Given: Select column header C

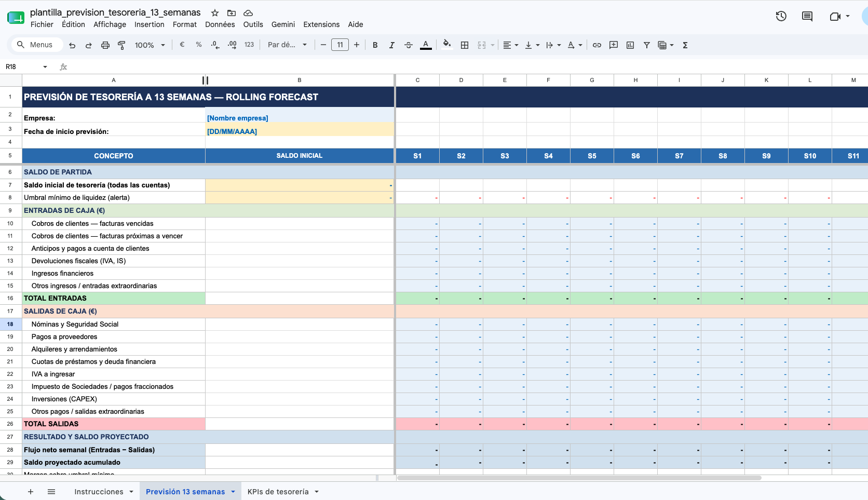Looking at the screenshot, I should [417, 80].
